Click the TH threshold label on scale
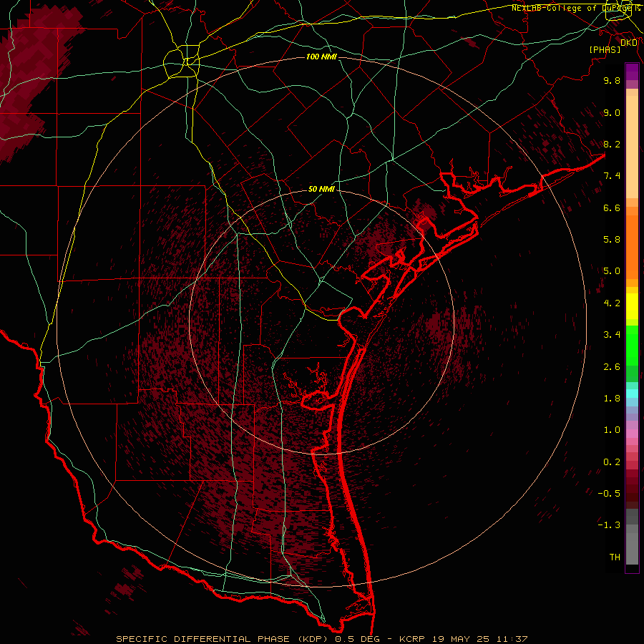644x644 pixels. click(x=615, y=557)
